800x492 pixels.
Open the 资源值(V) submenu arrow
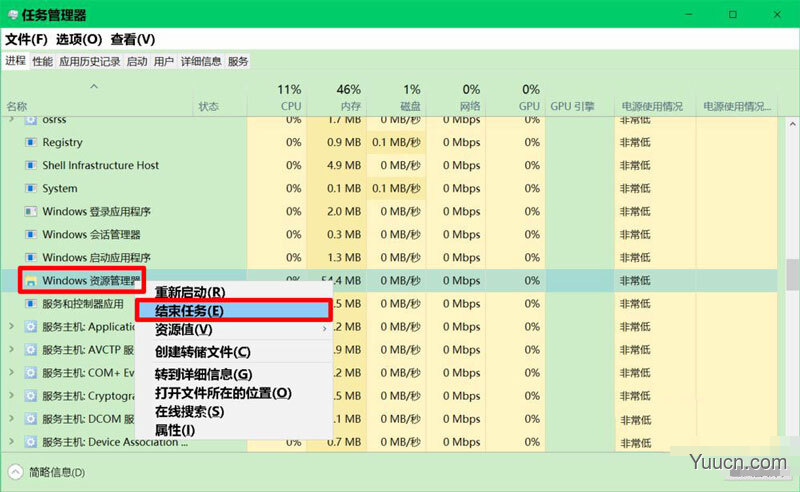pyautogui.click(x=324, y=329)
